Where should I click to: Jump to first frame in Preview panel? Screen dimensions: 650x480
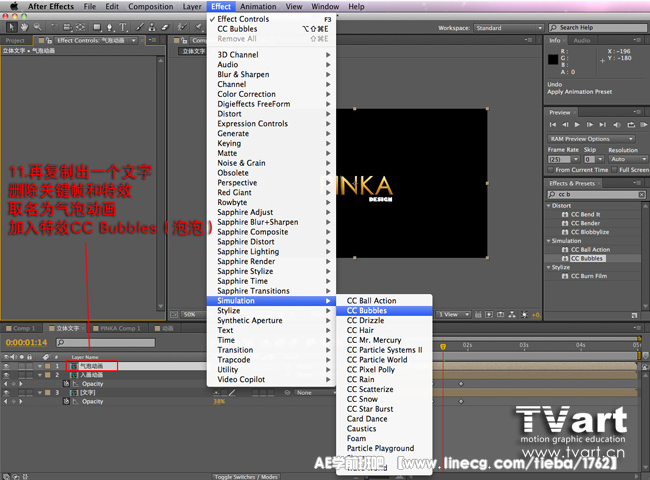click(553, 124)
